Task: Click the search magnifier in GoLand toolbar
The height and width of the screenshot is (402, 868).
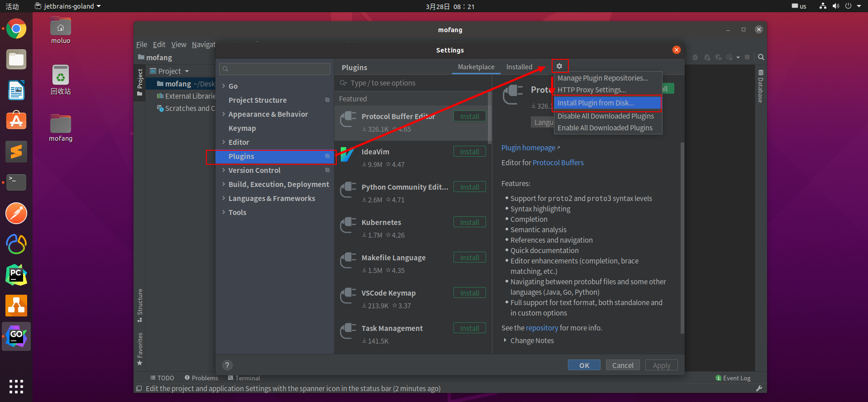Action: [x=761, y=57]
